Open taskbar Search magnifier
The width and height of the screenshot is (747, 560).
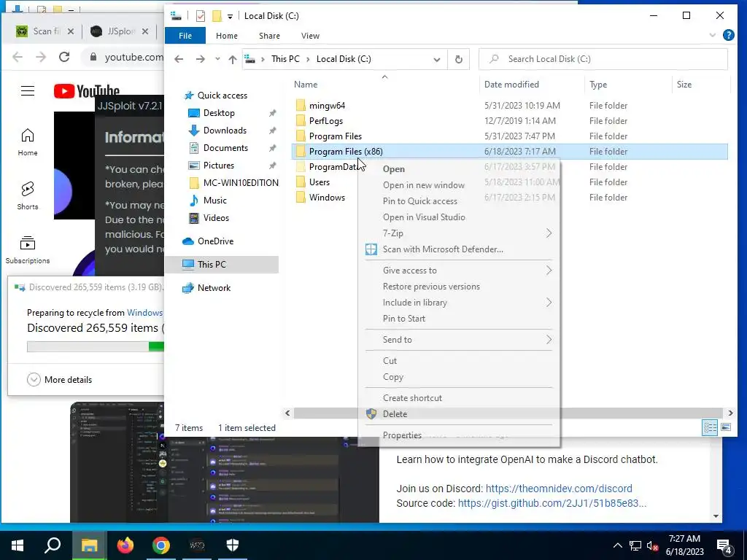coord(53,545)
